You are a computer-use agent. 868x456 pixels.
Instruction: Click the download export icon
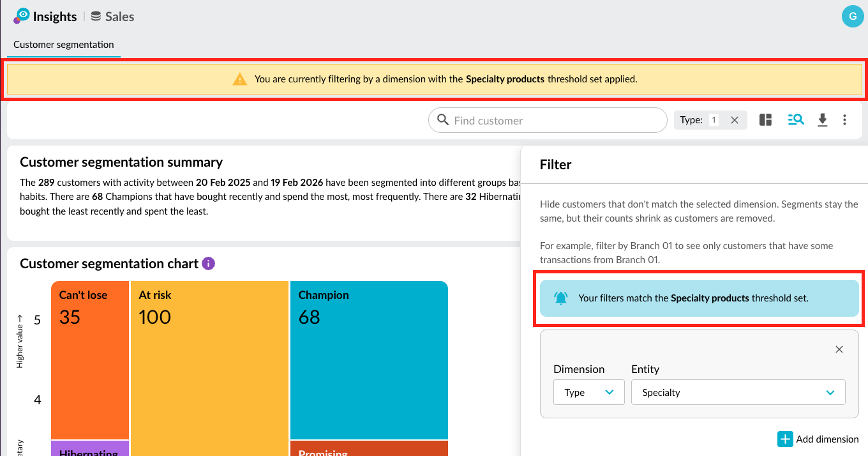tap(822, 120)
